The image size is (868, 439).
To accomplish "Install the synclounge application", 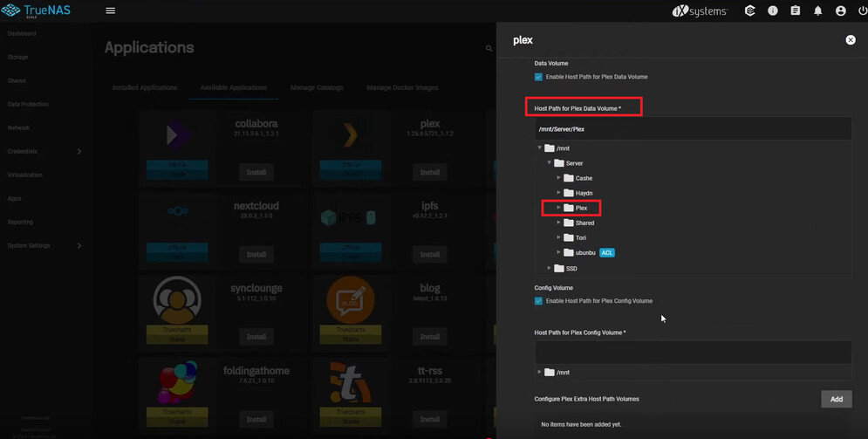I will tap(256, 337).
